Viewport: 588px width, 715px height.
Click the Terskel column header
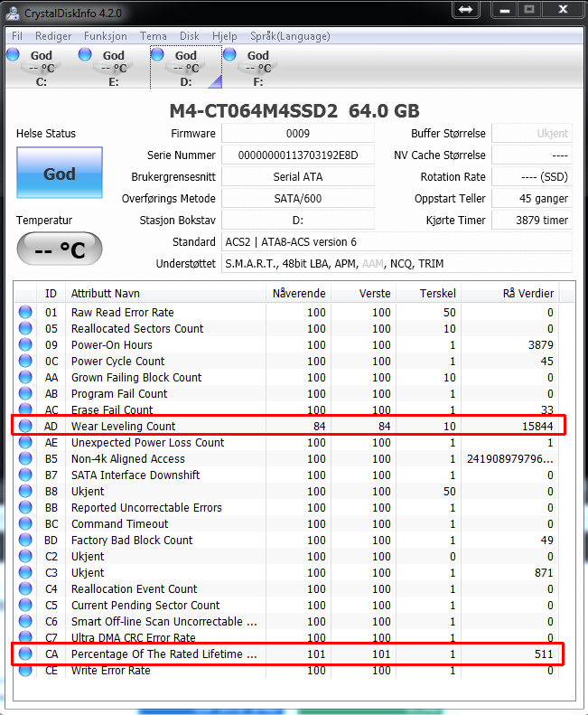tap(429, 293)
